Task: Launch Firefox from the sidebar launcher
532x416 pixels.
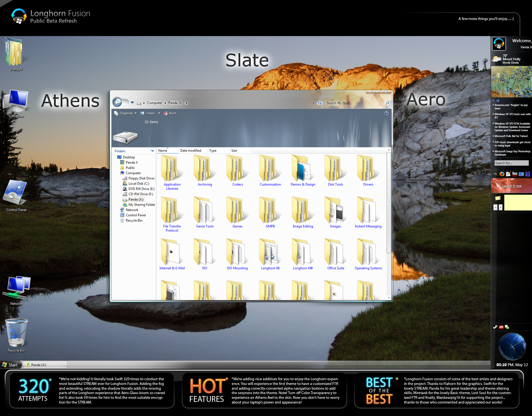Action: click(502, 174)
